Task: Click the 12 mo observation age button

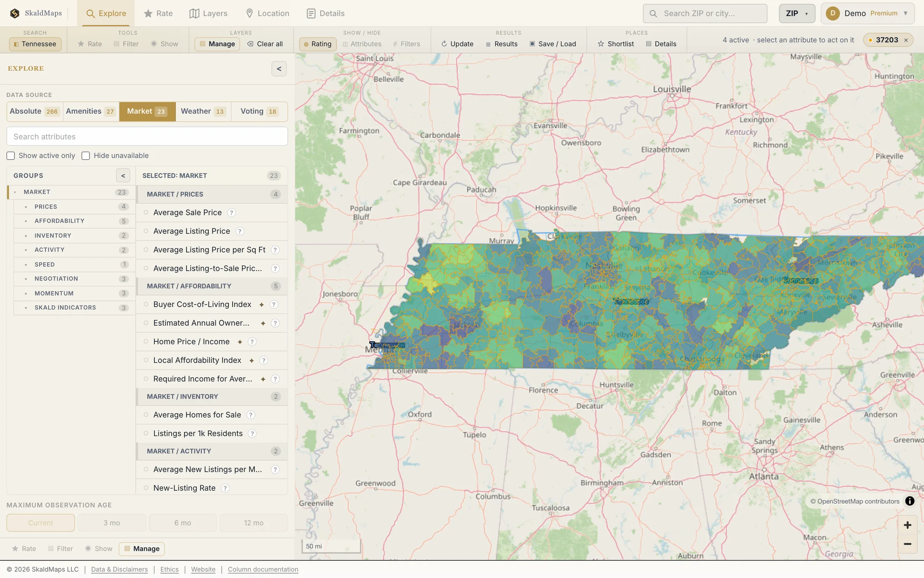Action: 254,523
